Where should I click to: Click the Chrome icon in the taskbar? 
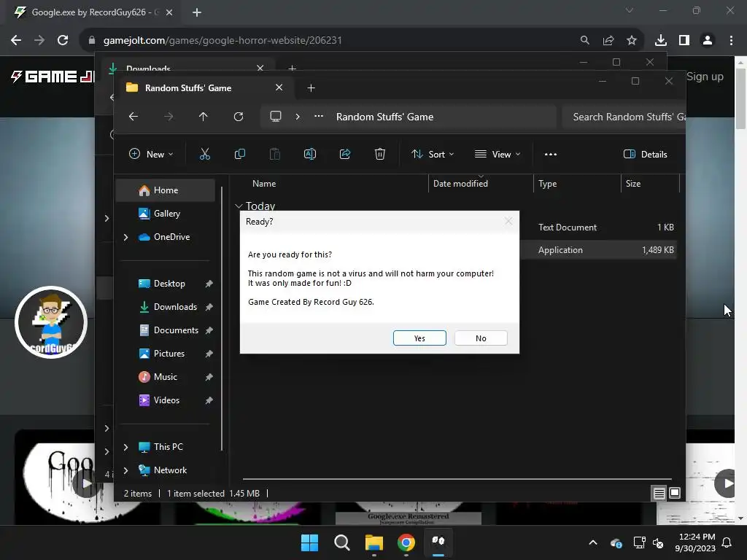(406, 542)
